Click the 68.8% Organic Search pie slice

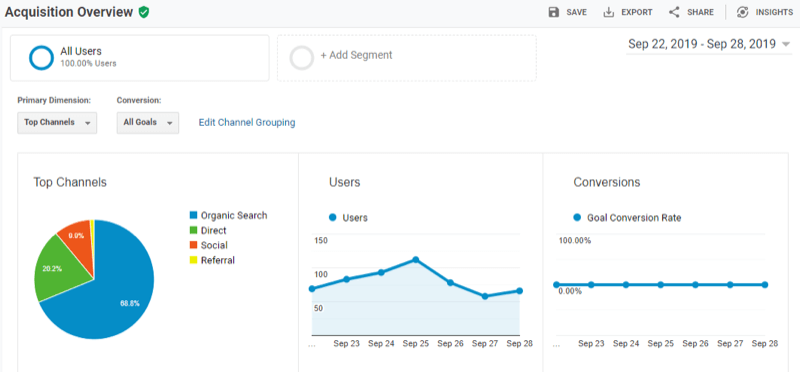[x=117, y=296]
